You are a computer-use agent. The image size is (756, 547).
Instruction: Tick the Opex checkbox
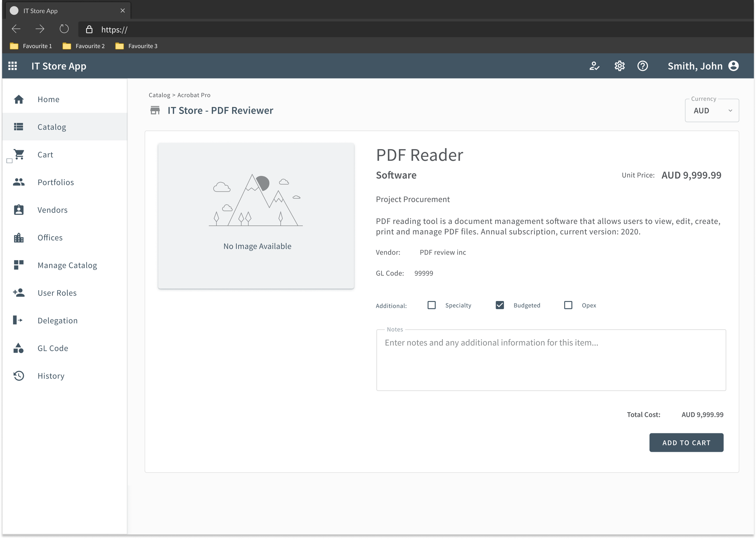coord(568,305)
